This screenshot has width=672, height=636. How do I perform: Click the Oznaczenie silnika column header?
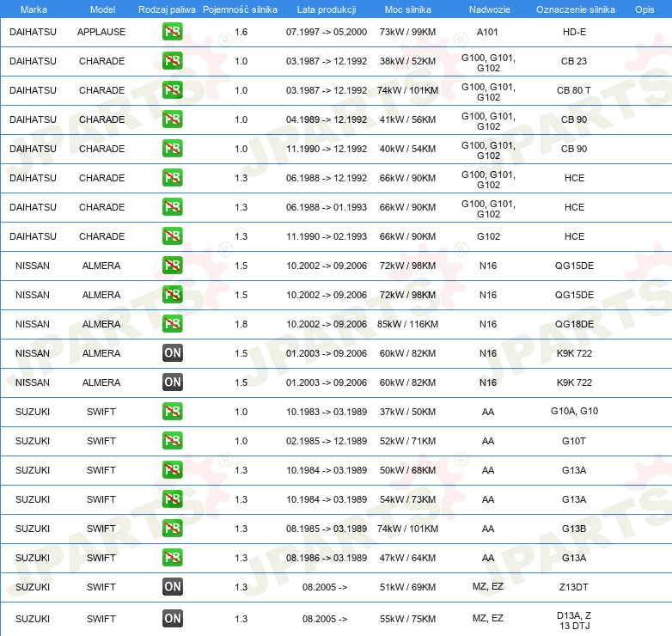pyautogui.click(x=575, y=9)
